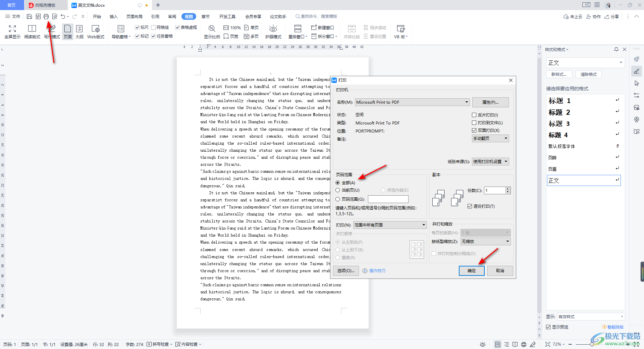Open manual flip (手动翻页) dropdown

[490, 139]
